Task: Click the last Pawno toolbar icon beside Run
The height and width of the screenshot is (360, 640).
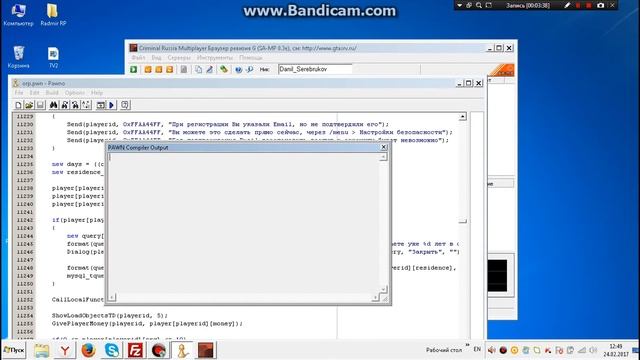Action: coord(125,105)
